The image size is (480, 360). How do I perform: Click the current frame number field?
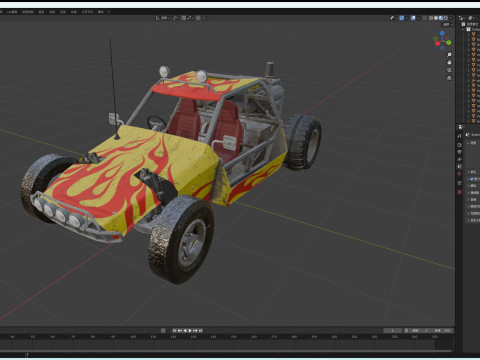(x=393, y=330)
